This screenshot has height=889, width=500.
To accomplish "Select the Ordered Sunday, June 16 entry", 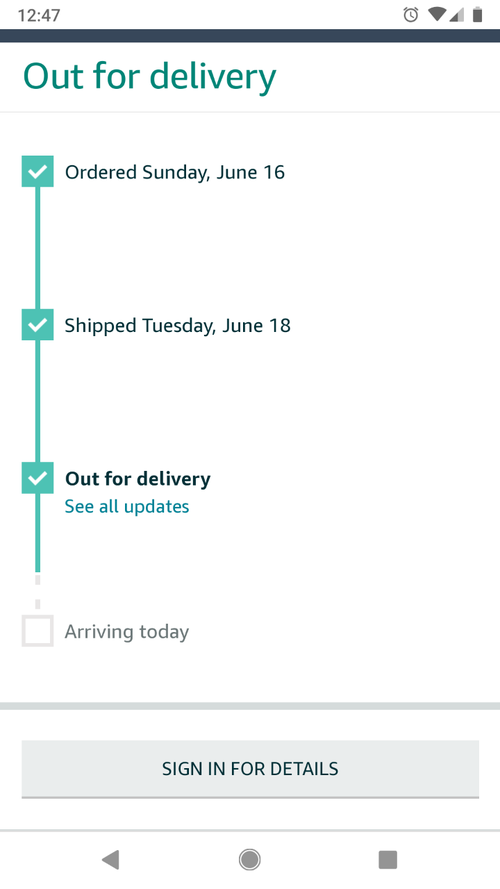I will [175, 172].
